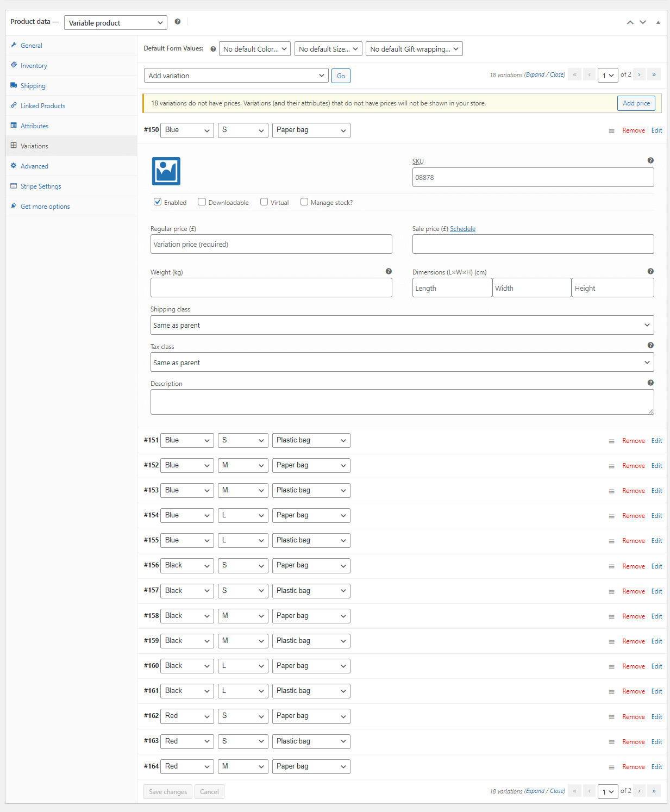This screenshot has height=812, width=670.
Task: Open the top page number selector
Action: pyautogui.click(x=608, y=75)
